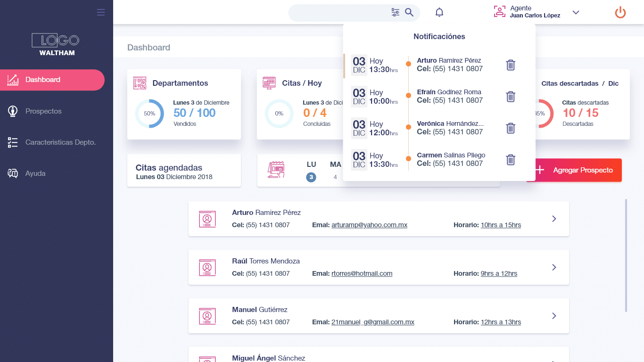Click the Caracteristicas Depto. checklist icon
This screenshot has height=362, width=644.
(13, 142)
